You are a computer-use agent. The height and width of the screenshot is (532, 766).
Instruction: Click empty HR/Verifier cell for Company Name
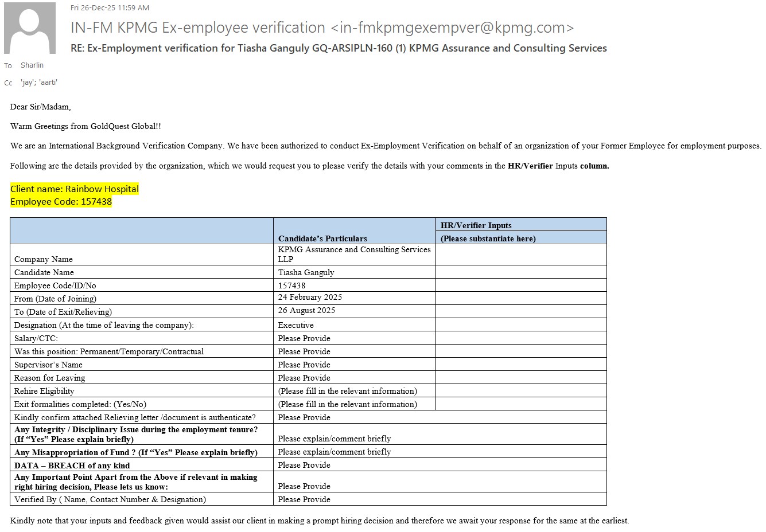point(520,255)
